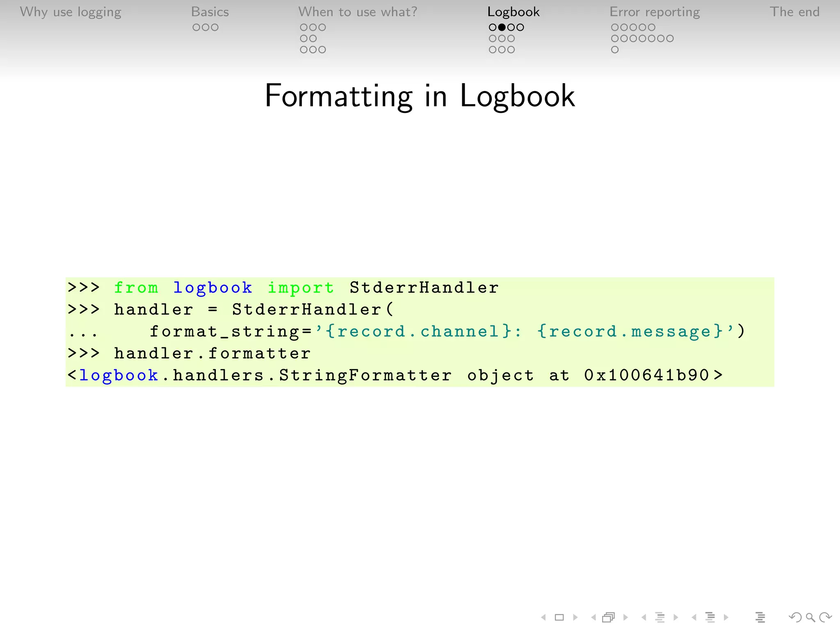The image size is (840, 630).
Task: Jump to 'Basics' section
Action: 210,12
